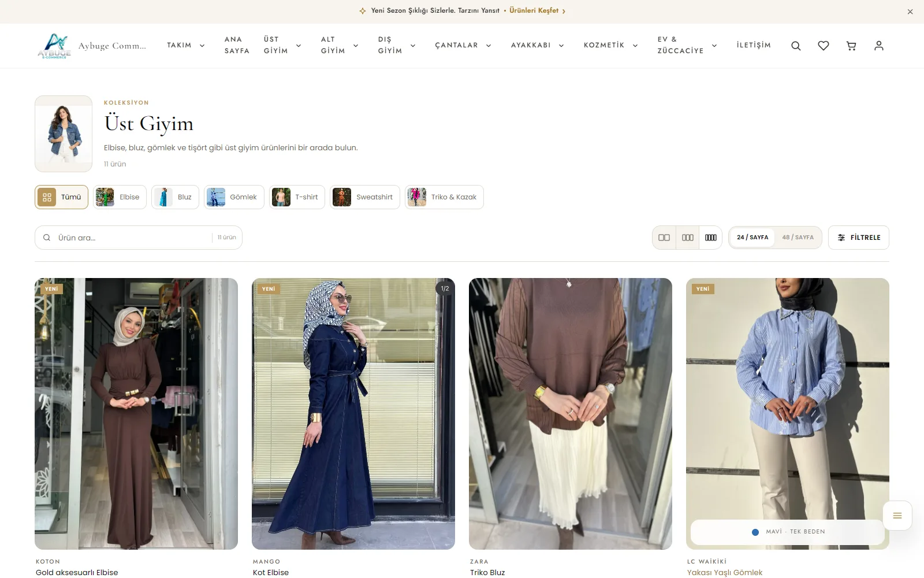Open the user account icon
Viewport: 924px width, 578px height.
click(879, 46)
